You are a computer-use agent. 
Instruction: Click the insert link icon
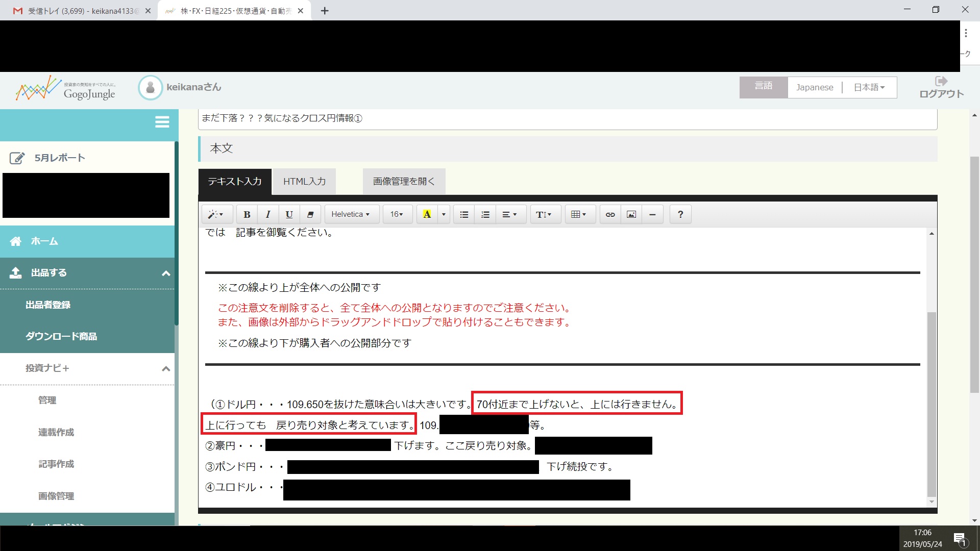click(610, 214)
